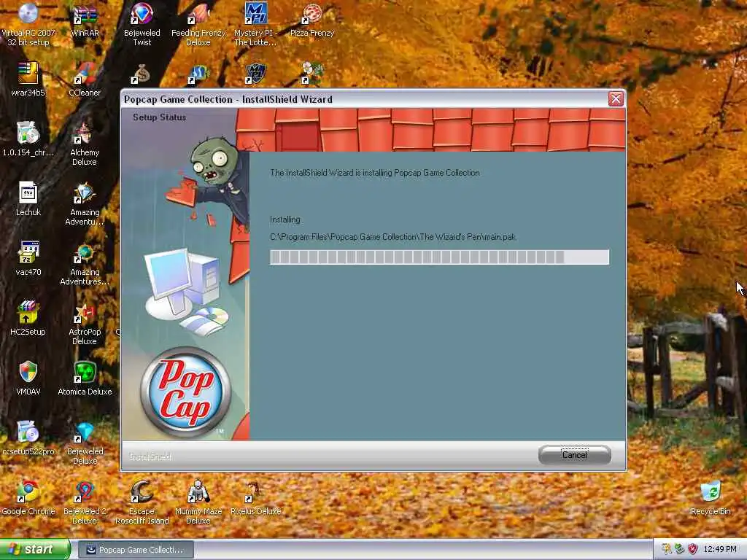Close the Popcap Game Collection installer window

(x=616, y=99)
